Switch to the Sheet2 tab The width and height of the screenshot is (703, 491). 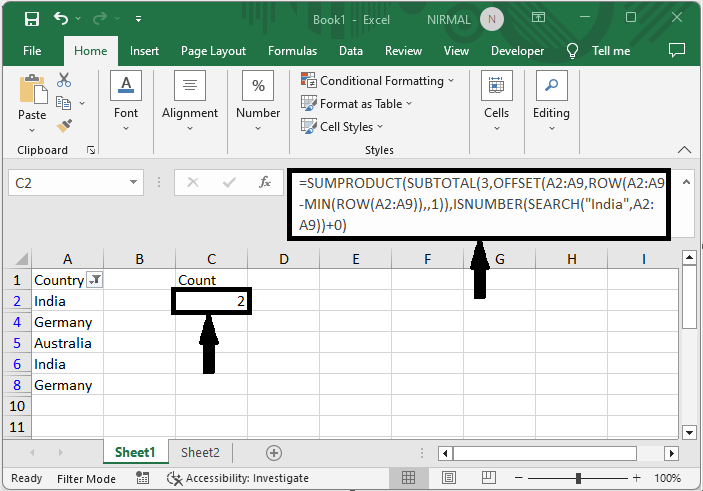click(200, 452)
